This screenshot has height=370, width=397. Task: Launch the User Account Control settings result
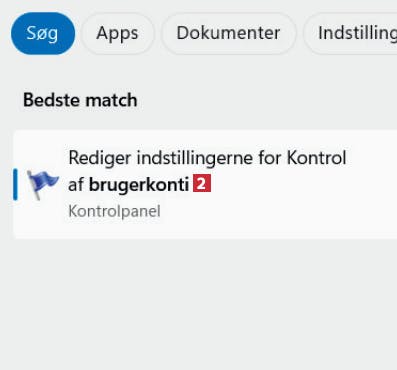point(205,185)
